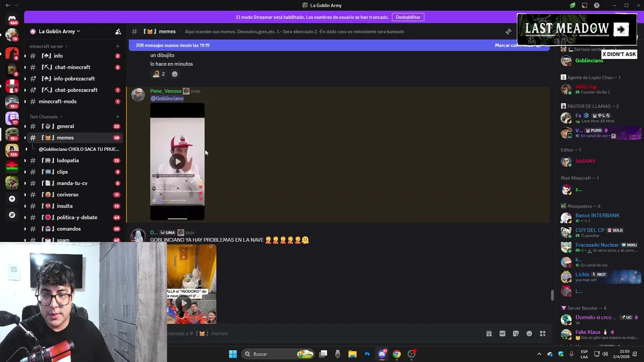Open the emoji picker in message bar
Viewport: 644px width, 362px height.
529,333
